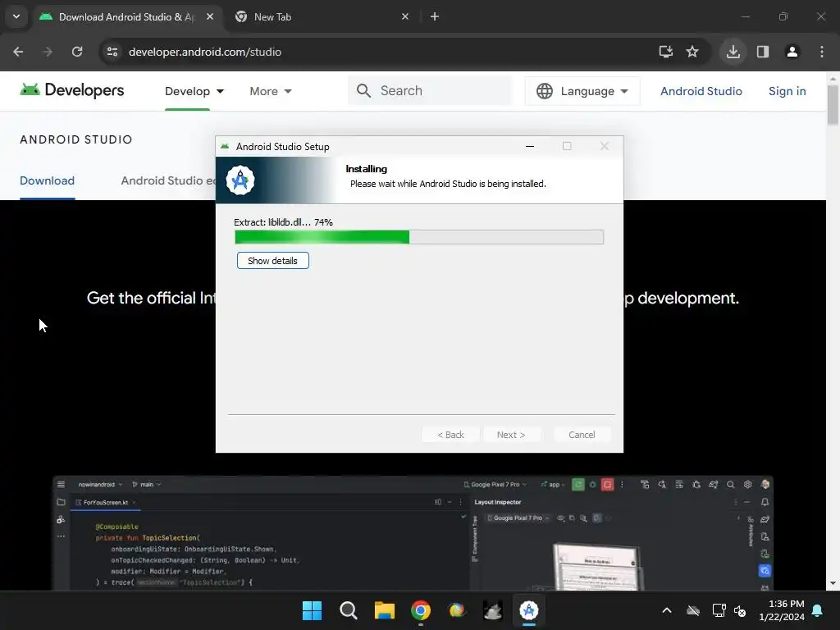Select the Download tab on the page

pos(47,180)
